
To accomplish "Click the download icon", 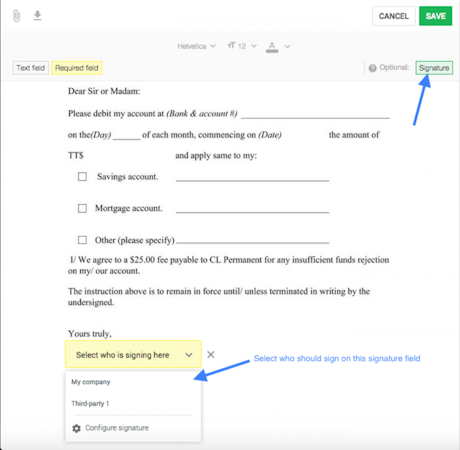I will 37,16.
